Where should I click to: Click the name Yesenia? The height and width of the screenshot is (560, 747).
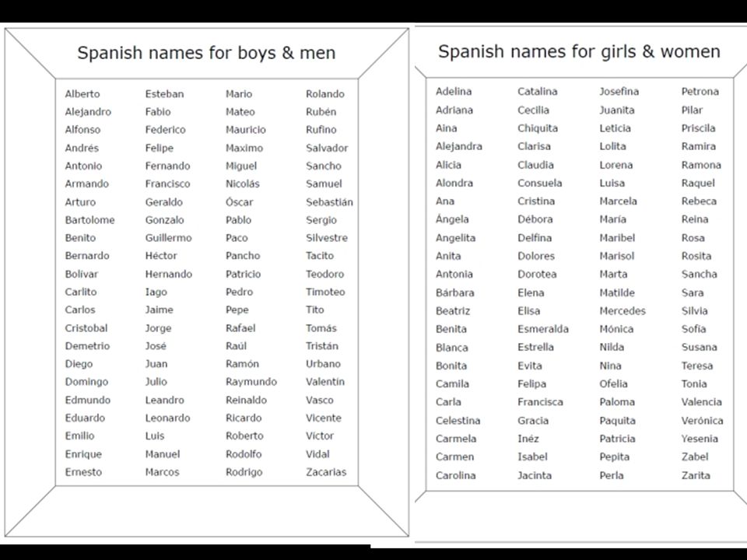click(x=700, y=439)
